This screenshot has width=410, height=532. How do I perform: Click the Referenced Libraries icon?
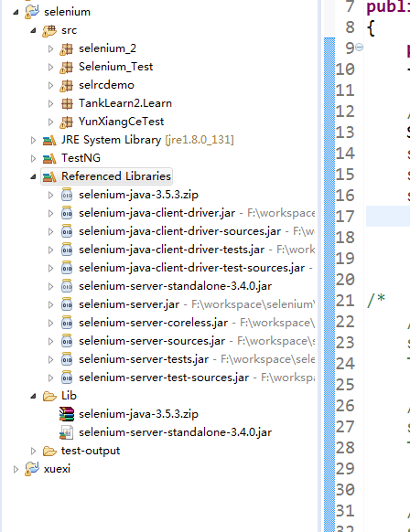pos(49,176)
